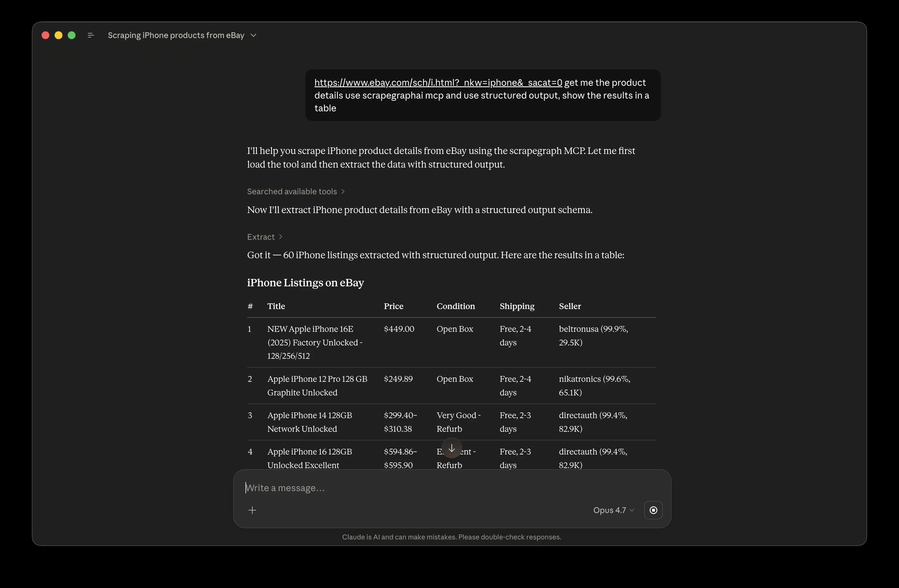Select the Title column header
Screen dimensions: 899x588
click(x=276, y=306)
